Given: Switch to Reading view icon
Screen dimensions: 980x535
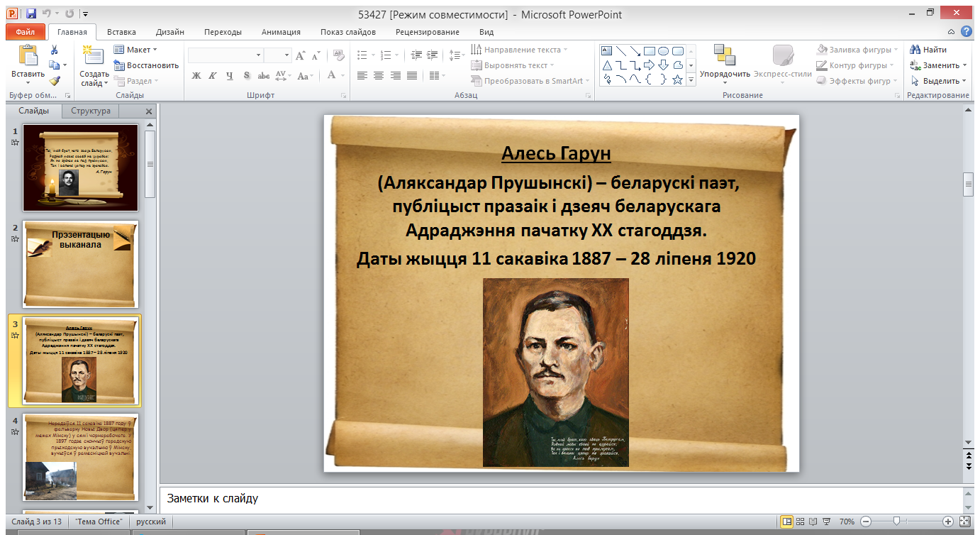Looking at the screenshot, I should (x=813, y=522).
